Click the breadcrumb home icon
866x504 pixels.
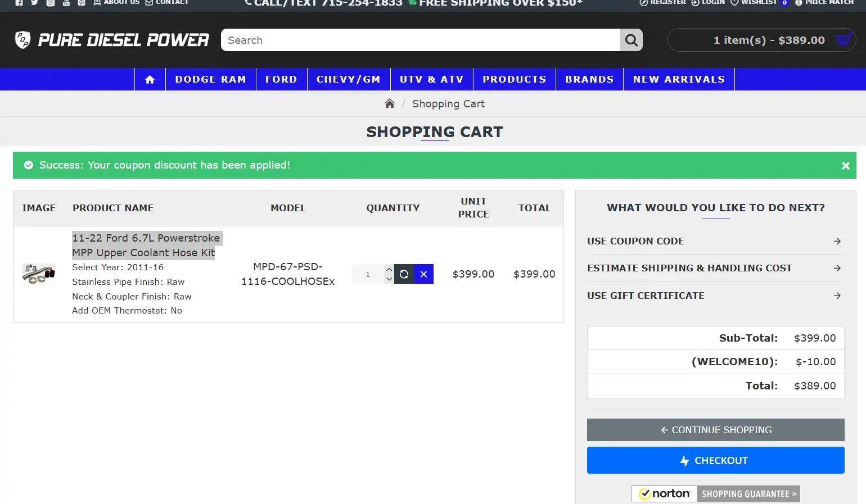(389, 103)
